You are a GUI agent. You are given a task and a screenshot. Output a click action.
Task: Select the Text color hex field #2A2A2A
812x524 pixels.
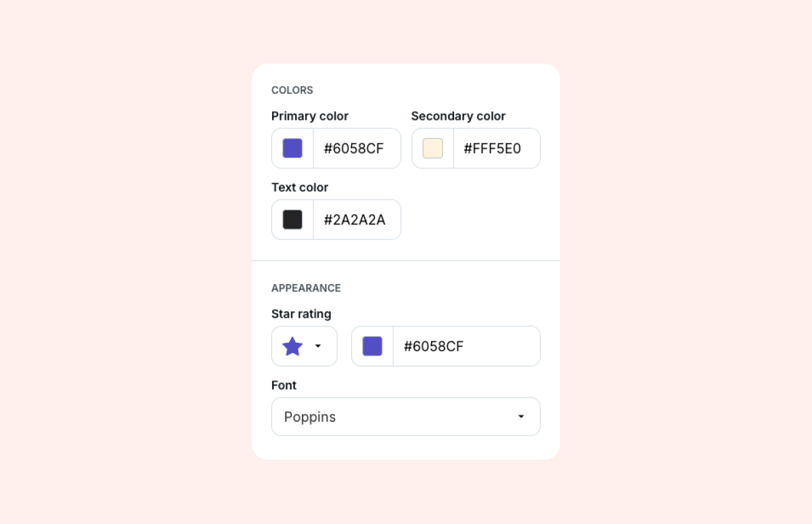tap(355, 220)
